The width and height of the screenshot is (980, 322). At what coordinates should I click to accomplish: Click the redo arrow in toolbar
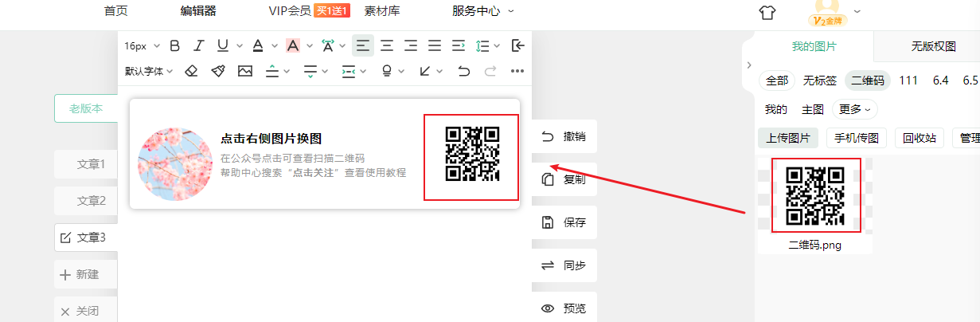[490, 71]
